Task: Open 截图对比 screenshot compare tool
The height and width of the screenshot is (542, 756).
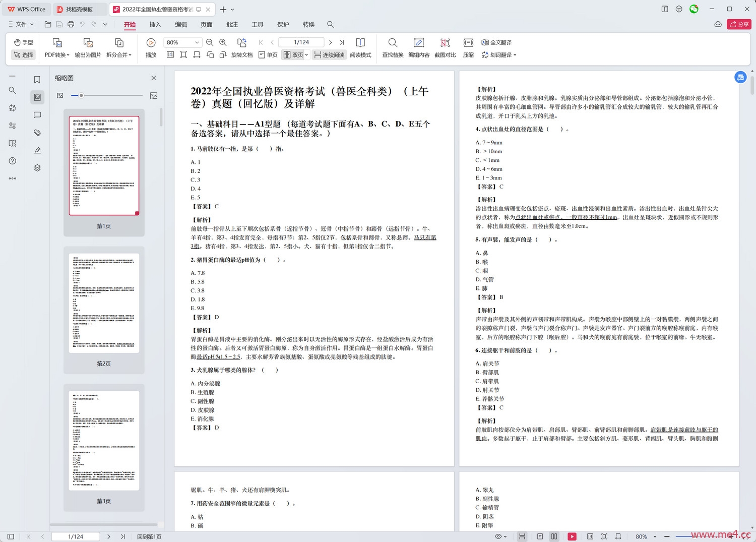Action: (445, 48)
